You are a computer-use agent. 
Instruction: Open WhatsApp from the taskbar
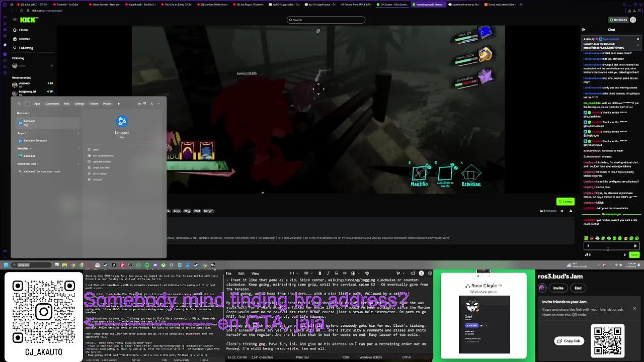point(139,265)
